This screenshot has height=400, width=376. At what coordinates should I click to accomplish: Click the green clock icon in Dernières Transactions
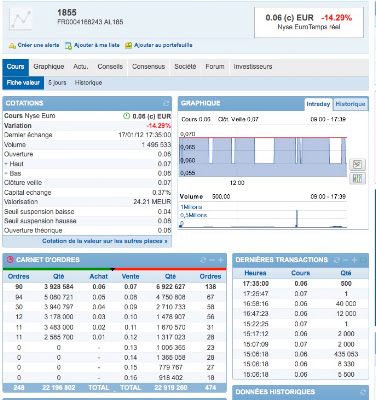click(363, 260)
